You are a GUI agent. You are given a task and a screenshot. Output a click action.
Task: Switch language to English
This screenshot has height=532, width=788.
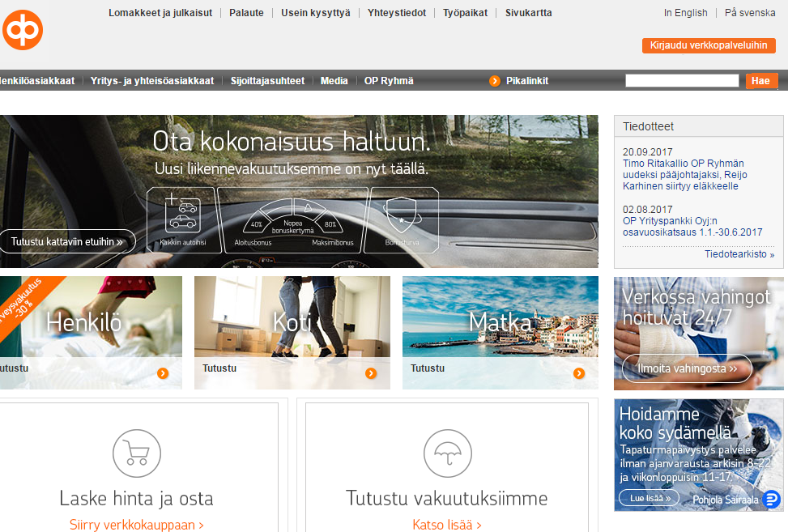(x=685, y=13)
